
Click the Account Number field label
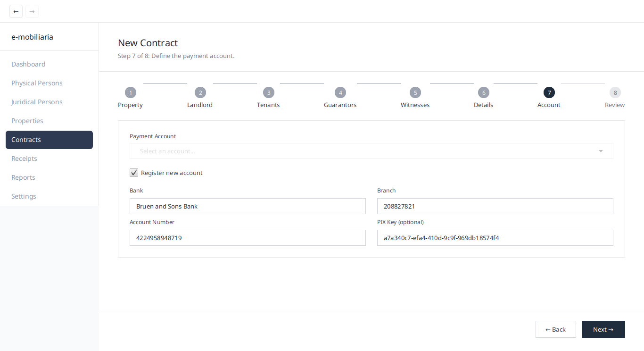[152, 222]
